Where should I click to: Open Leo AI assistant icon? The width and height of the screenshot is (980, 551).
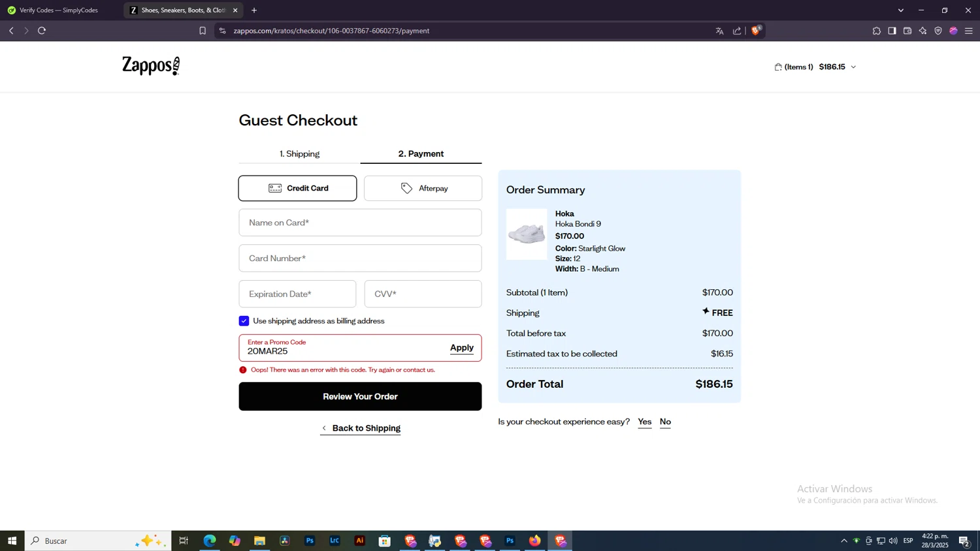(x=923, y=31)
